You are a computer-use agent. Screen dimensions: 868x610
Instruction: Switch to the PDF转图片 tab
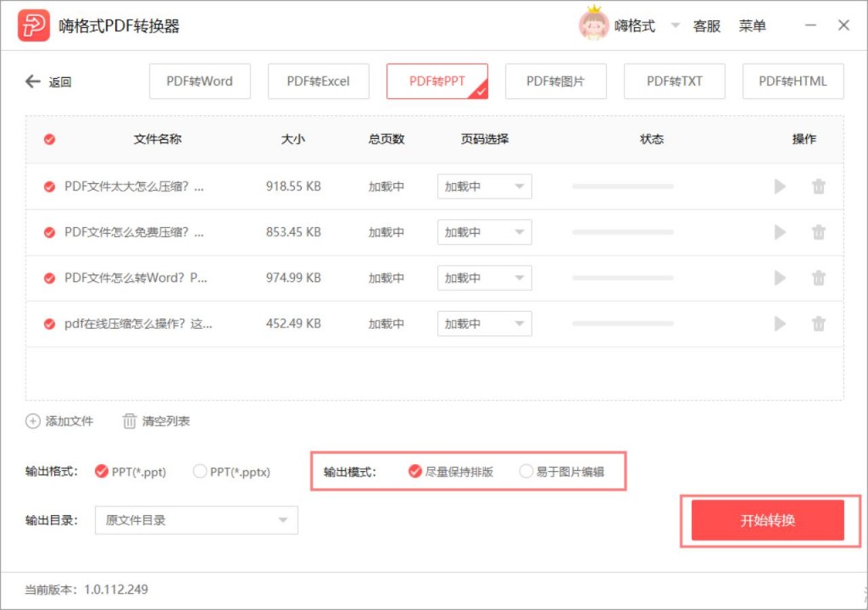pos(556,81)
